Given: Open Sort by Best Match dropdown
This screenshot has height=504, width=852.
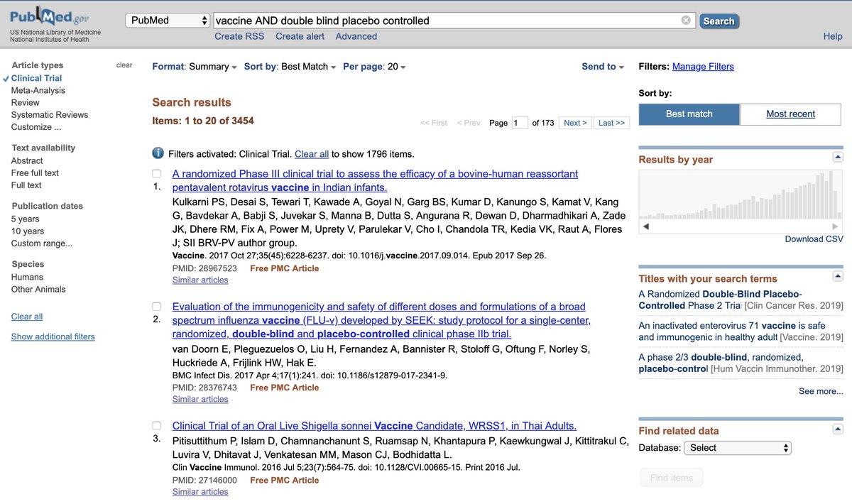Looking at the screenshot, I should point(290,67).
